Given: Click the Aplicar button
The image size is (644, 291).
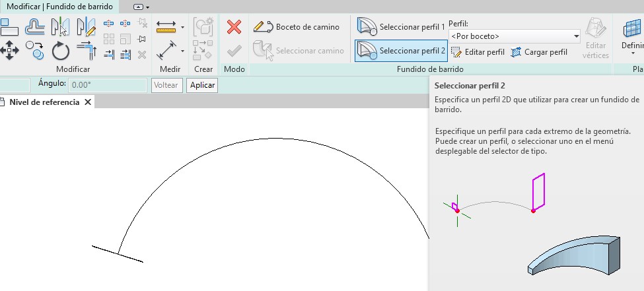Looking at the screenshot, I should pyautogui.click(x=203, y=85).
